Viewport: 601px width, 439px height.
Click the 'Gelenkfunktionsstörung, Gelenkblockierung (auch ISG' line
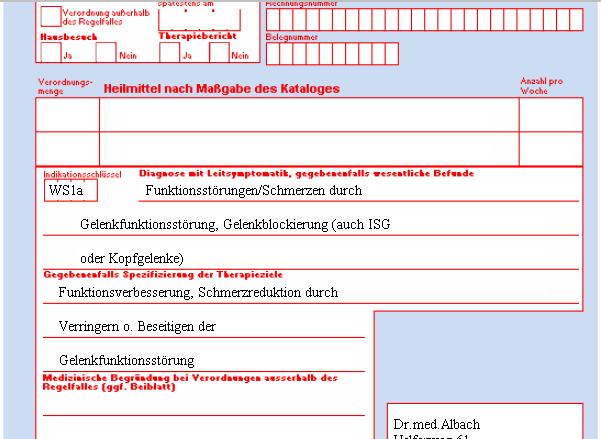[x=311, y=224]
